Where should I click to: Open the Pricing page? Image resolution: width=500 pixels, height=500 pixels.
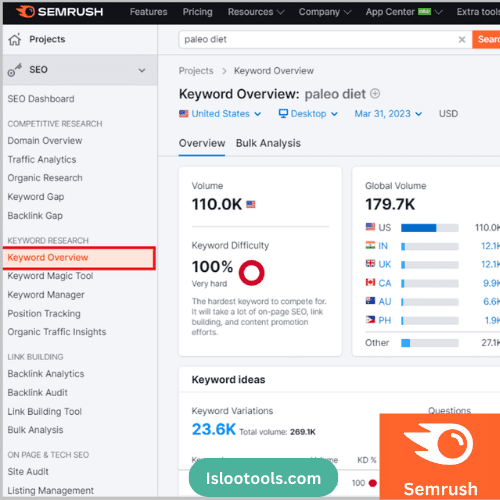(x=197, y=12)
